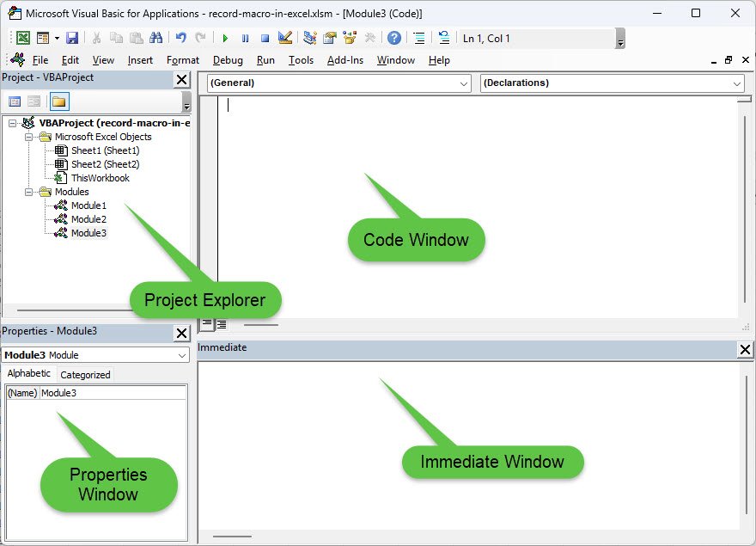Image resolution: width=756 pixels, height=546 pixels.
Task: Open Visual Basic Help question mark icon
Action: click(394, 38)
